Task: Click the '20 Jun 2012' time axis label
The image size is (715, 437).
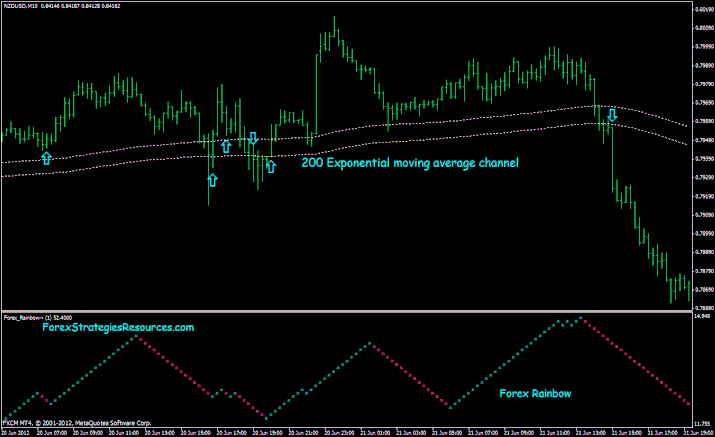Action: click(x=16, y=432)
